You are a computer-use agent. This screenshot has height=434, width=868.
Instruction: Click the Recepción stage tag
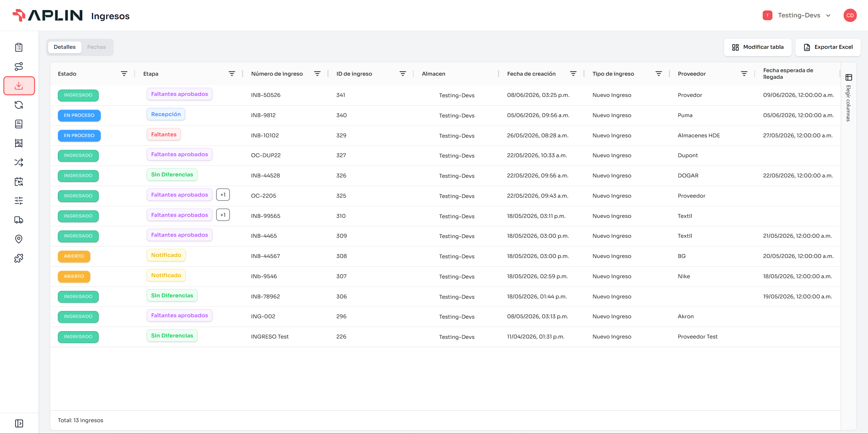click(166, 114)
